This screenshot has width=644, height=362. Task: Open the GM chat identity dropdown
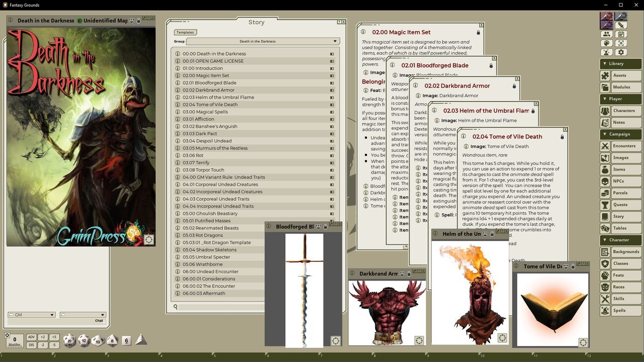click(x=31, y=314)
